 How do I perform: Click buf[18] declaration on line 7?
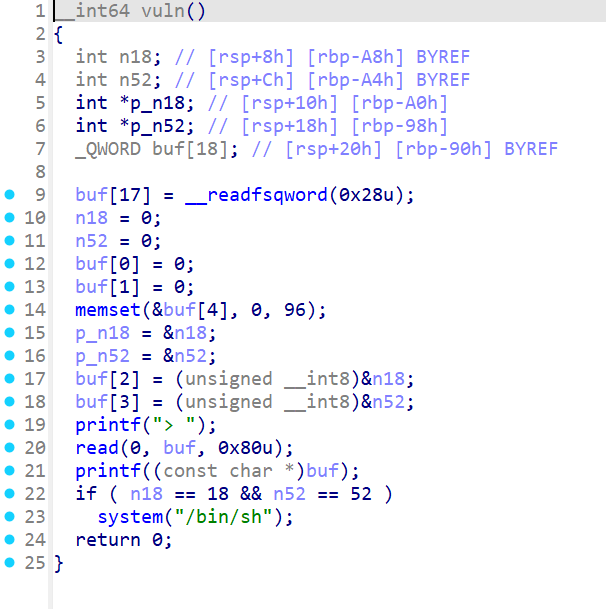pyautogui.click(x=190, y=149)
